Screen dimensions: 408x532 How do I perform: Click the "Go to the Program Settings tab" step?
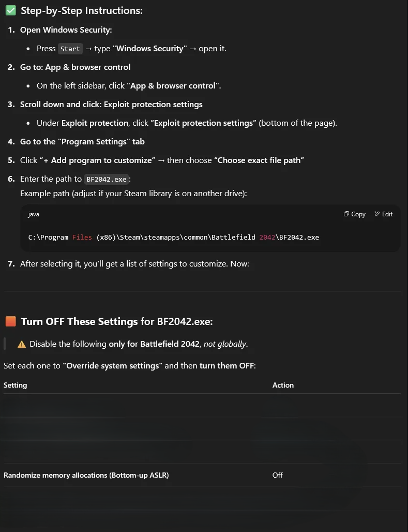pos(82,142)
